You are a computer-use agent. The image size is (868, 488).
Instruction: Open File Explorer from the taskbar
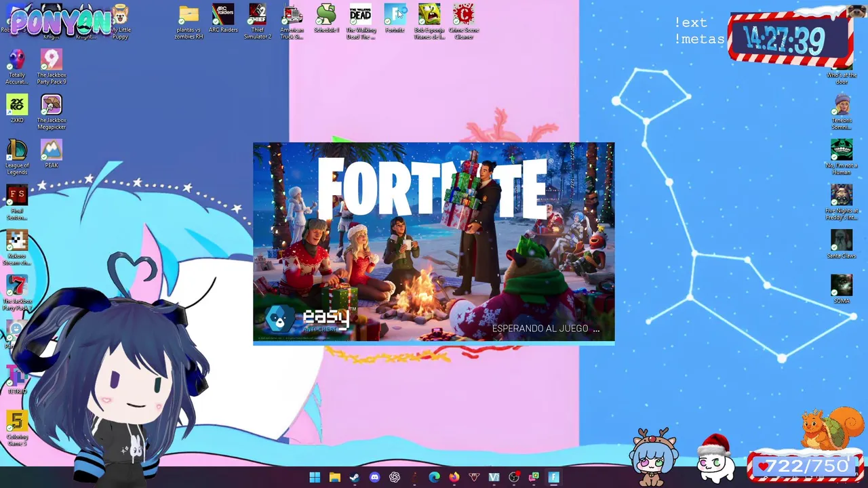coord(334,477)
